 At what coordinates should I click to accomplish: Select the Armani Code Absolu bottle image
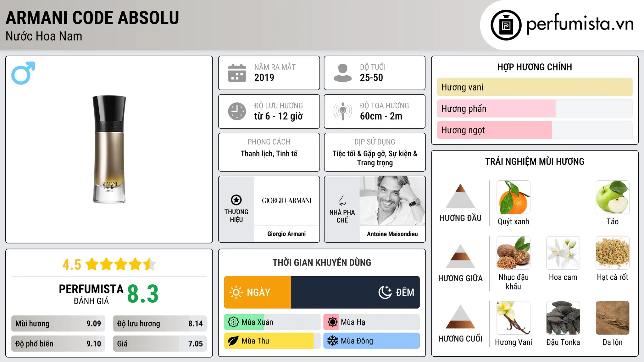[x=109, y=149]
